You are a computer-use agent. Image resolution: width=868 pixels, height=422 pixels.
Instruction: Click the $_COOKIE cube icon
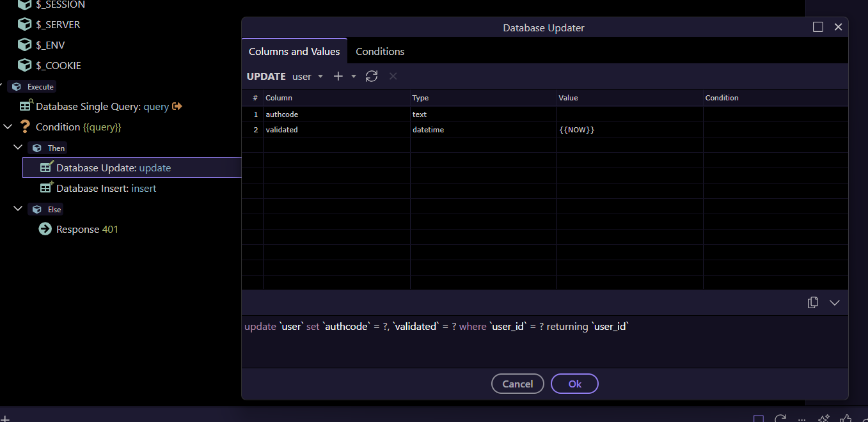click(24, 65)
